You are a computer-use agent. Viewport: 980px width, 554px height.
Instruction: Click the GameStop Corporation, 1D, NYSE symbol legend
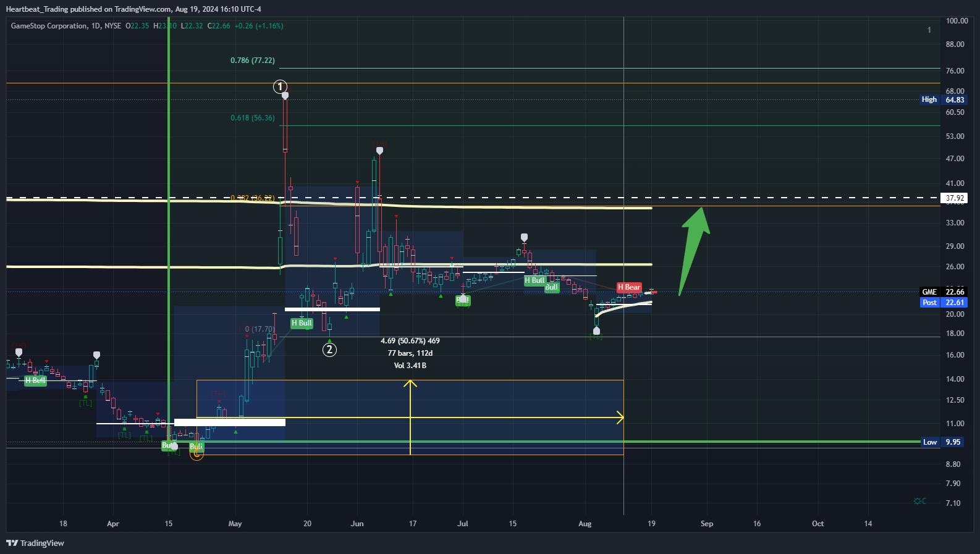[x=66, y=26]
